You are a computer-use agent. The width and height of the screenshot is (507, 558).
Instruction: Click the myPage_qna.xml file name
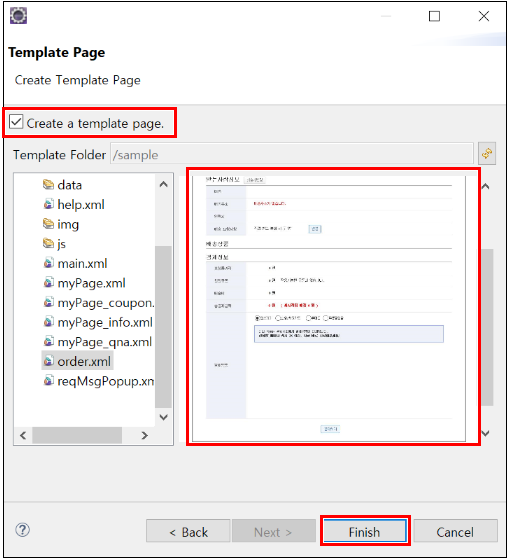pyautogui.click(x=105, y=342)
